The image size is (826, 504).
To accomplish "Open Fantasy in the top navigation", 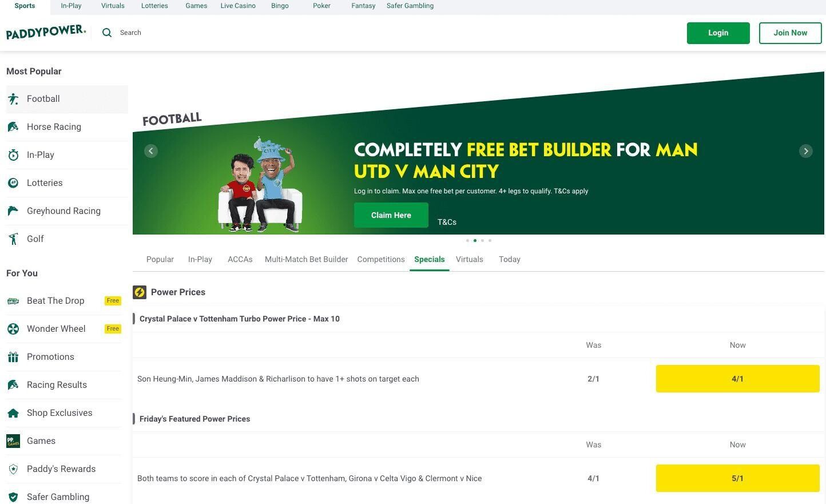I will pos(363,6).
